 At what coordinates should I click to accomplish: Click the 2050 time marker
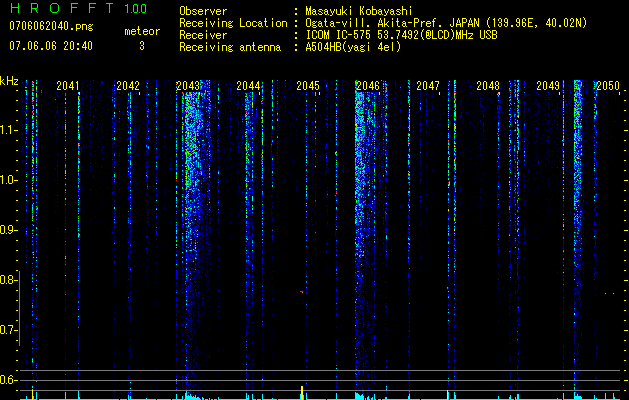coord(608,86)
